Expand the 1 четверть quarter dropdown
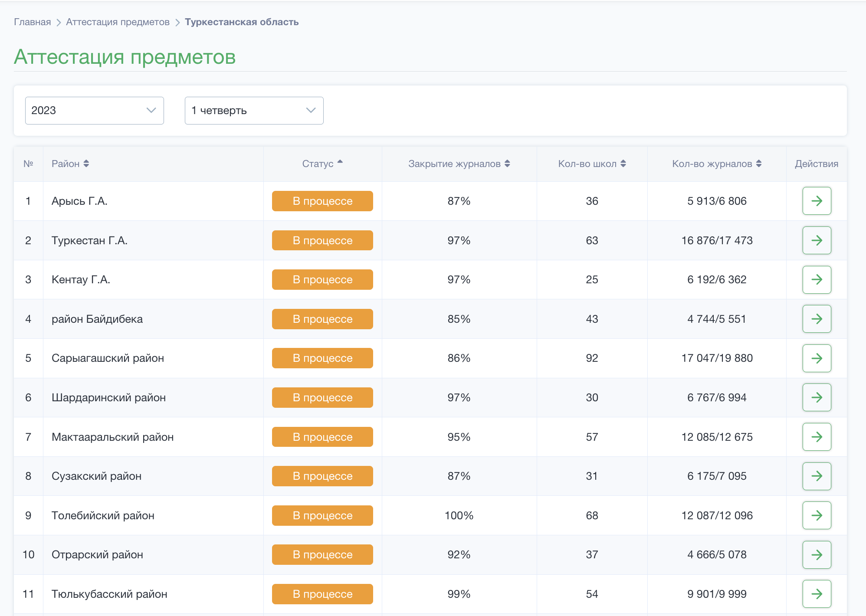Image resolution: width=866 pixels, height=616 pixels. 254,111
